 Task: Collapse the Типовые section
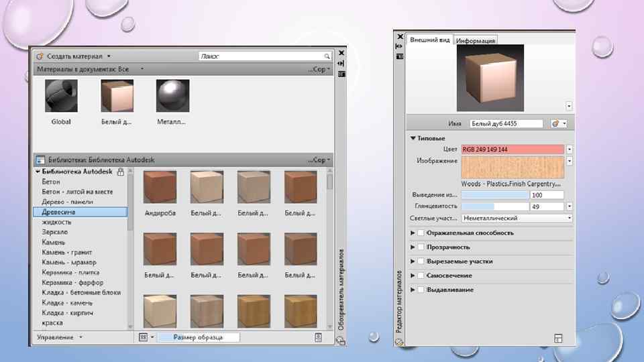(413, 138)
